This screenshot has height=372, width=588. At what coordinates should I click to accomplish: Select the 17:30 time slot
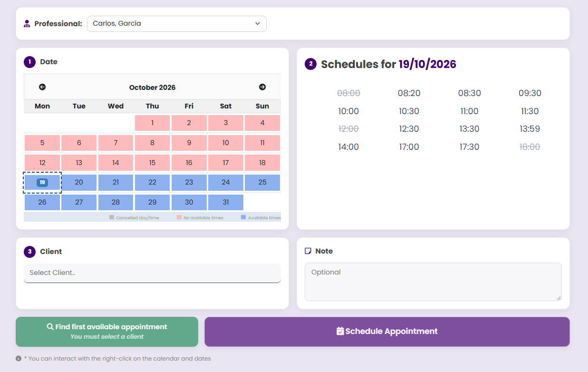click(x=470, y=147)
